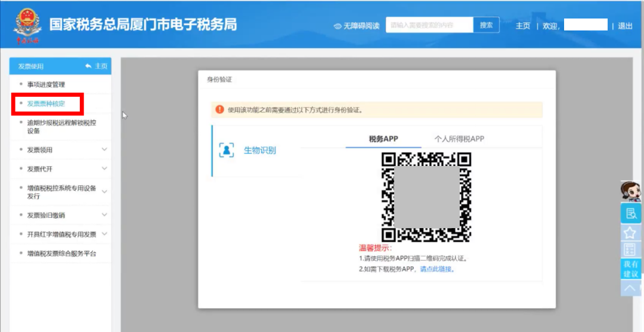Image resolution: width=644 pixels, height=332 pixels.
Task: Click the star favorites floating icon
Action: (x=630, y=233)
